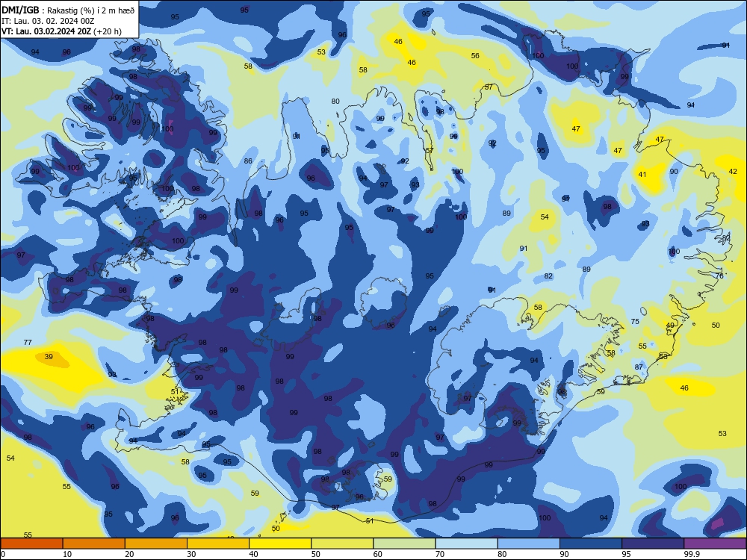
Task: Click the 99.9 tick label on the legend
Action: coord(691,554)
